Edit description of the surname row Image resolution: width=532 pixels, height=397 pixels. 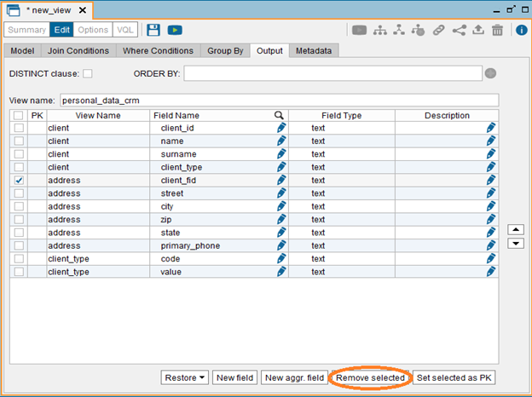pos(491,154)
